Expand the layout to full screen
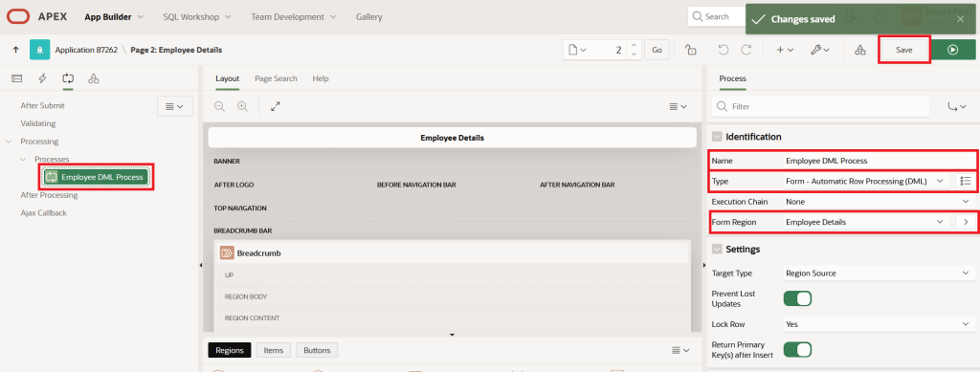Viewport: 980px width, 372px height. tap(276, 106)
